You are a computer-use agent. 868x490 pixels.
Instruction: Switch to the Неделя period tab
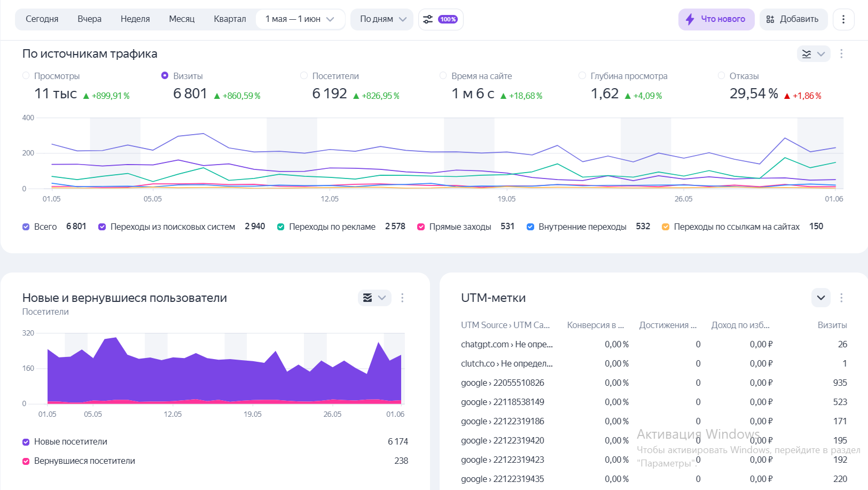pos(135,19)
